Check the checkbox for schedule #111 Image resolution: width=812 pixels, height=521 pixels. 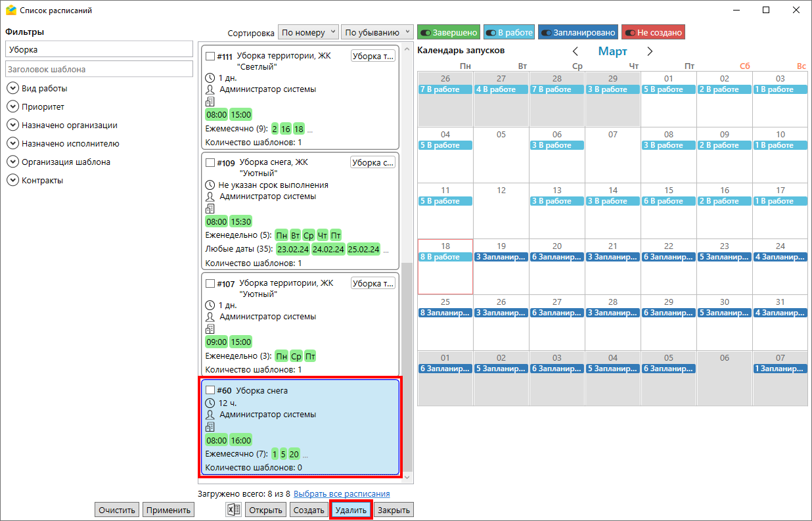click(x=210, y=57)
